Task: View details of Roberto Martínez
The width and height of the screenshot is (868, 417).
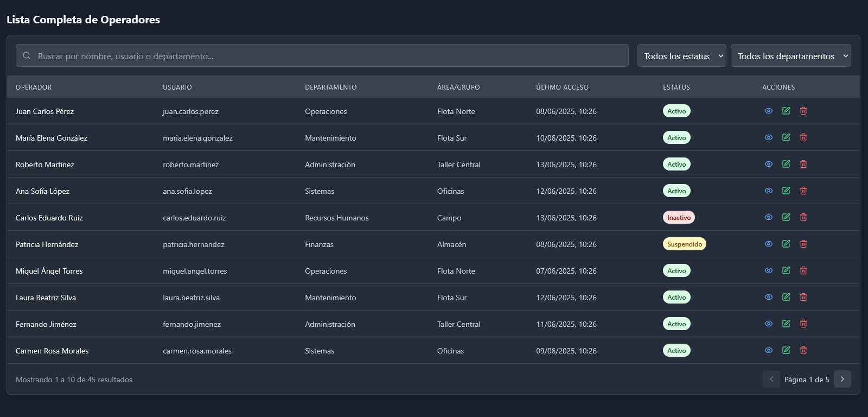Action: point(769,164)
